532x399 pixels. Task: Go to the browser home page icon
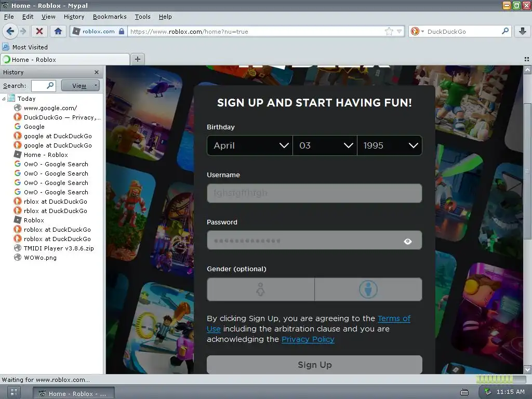[x=58, y=32]
